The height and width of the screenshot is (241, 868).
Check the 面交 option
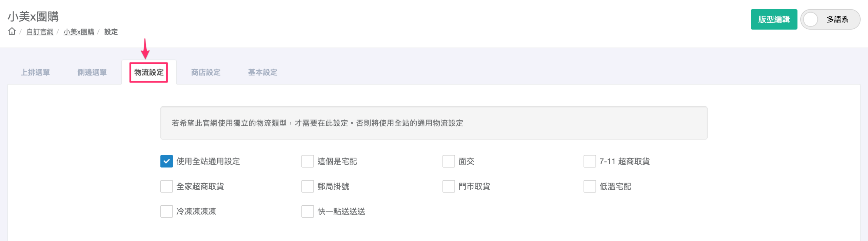click(x=449, y=161)
